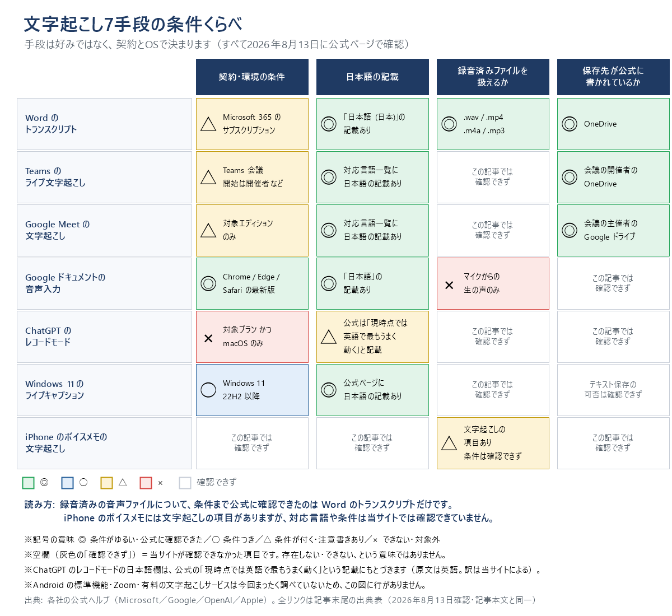
Task: Click the 確認できず cell in iPhone row's 契約・環境 column
Action: click(x=252, y=443)
